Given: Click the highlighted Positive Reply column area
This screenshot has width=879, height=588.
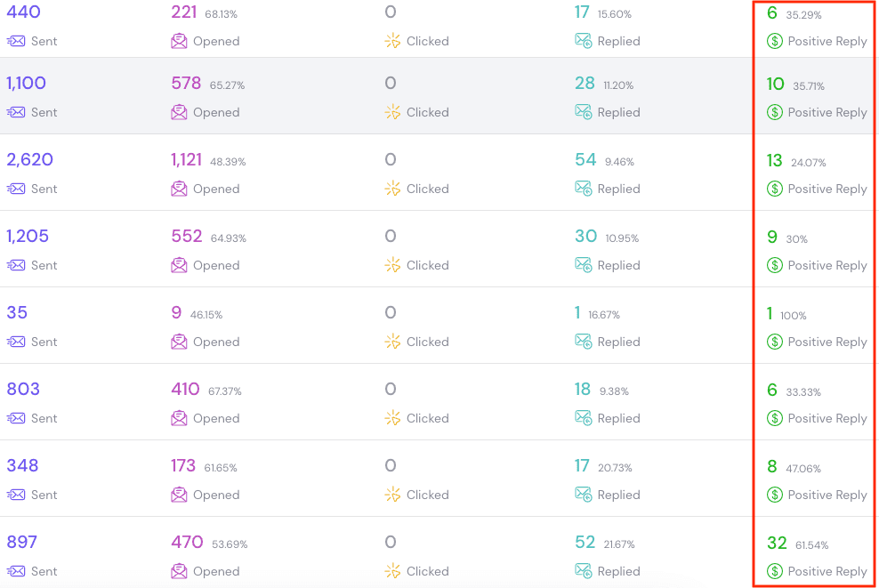Looking at the screenshot, I should 812,294.
